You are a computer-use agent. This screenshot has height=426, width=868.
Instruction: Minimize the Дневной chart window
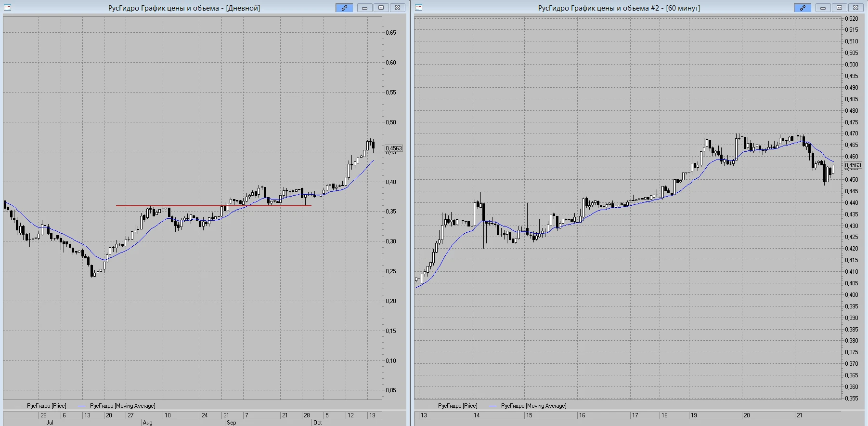click(x=364, y=8)
